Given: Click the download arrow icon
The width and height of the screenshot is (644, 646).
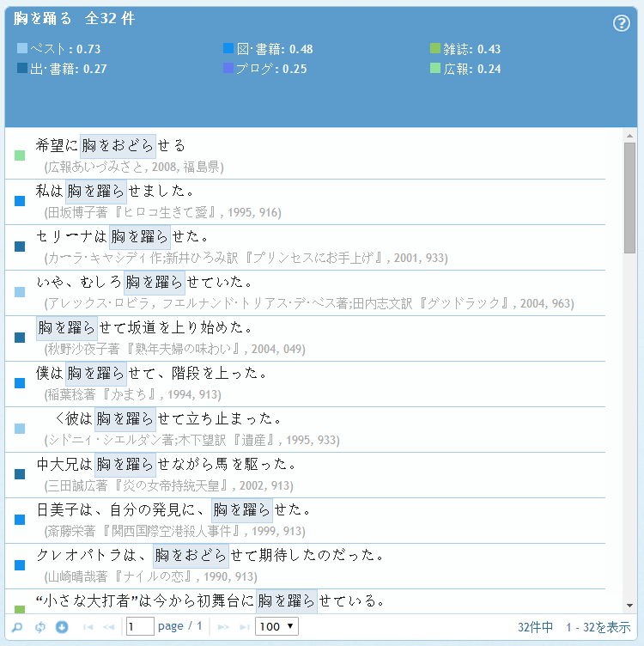Looking at the screenshot, I should 62,626.
